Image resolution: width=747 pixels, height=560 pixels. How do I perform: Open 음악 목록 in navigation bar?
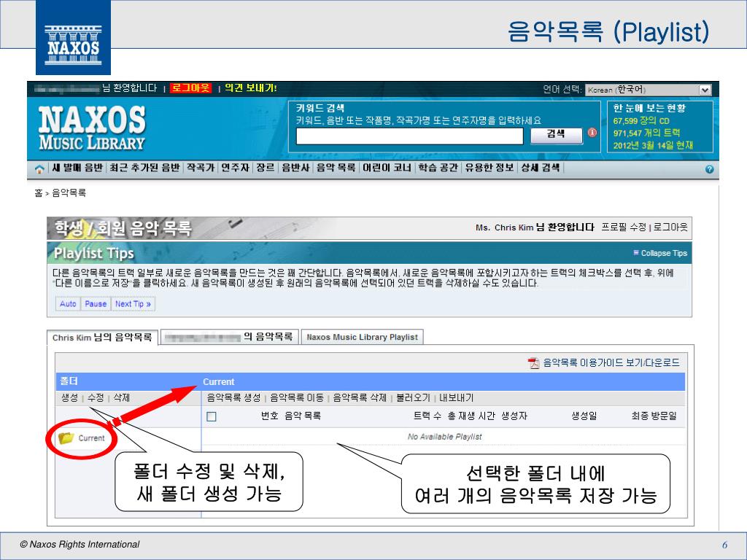point(336,168)
